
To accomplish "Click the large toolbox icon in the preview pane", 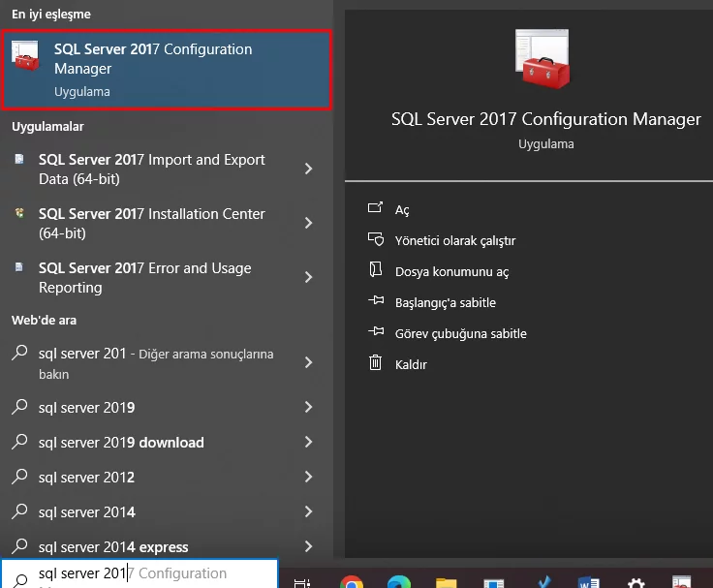I will pos(542,59).
